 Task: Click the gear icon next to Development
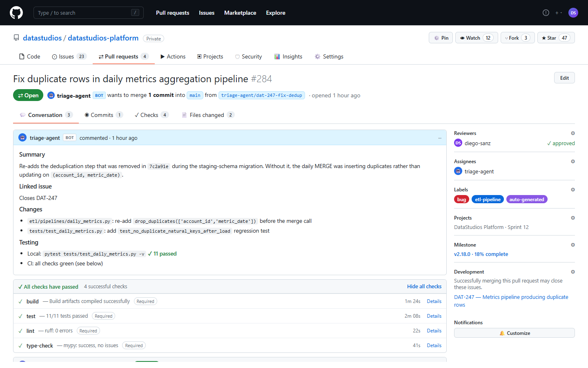point(573,272)
